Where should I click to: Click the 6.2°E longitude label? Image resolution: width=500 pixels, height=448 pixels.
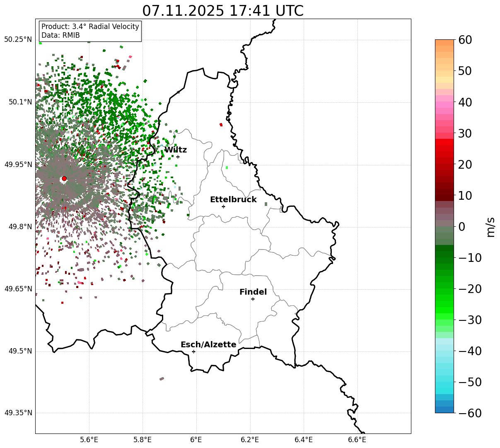tap(250, 440)
